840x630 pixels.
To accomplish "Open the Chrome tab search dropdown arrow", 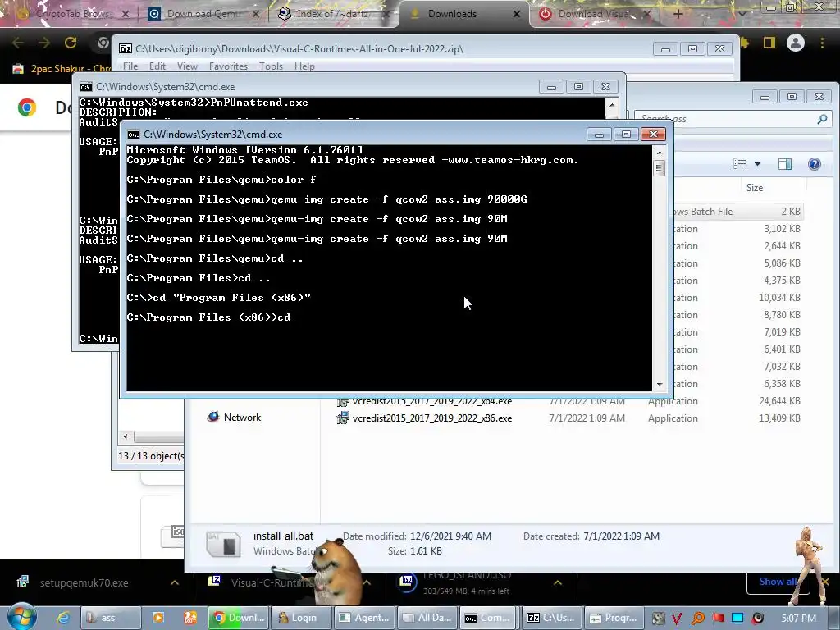I will pos(742,14).
